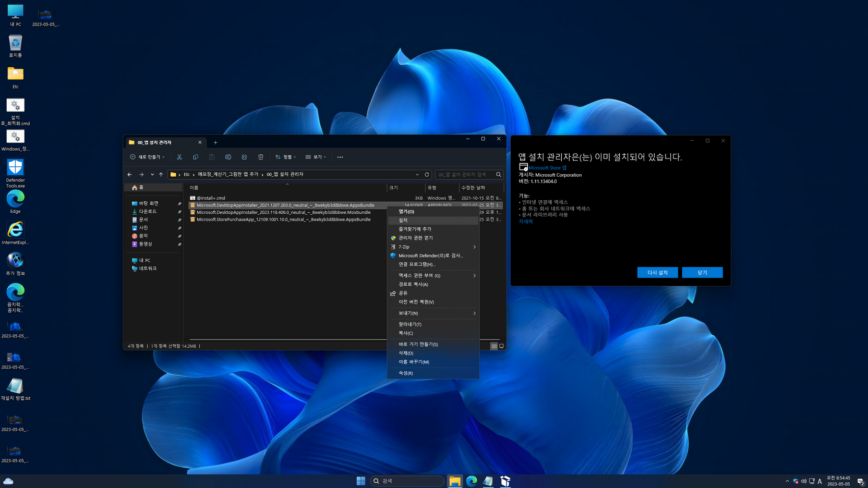Click the Share icon in Explorer toolbar

[x=244, y=157]
